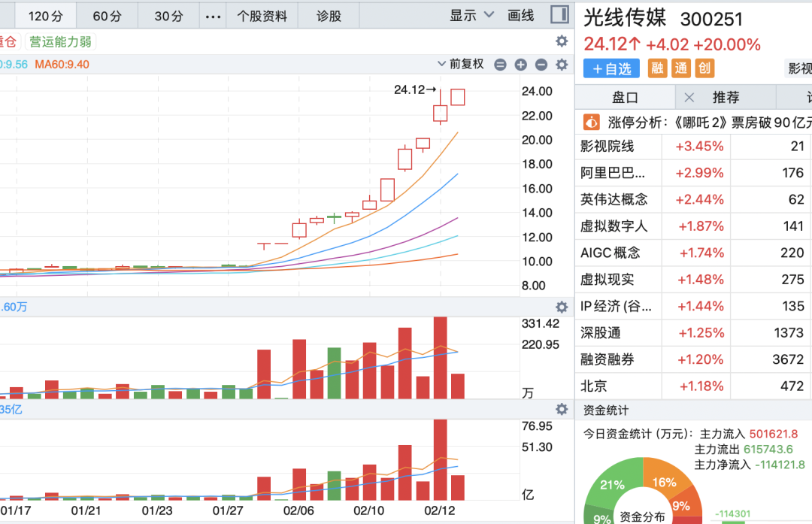Click the orange 通 badge
Viewport: 812px width, 524px height.
click(681, 68)
